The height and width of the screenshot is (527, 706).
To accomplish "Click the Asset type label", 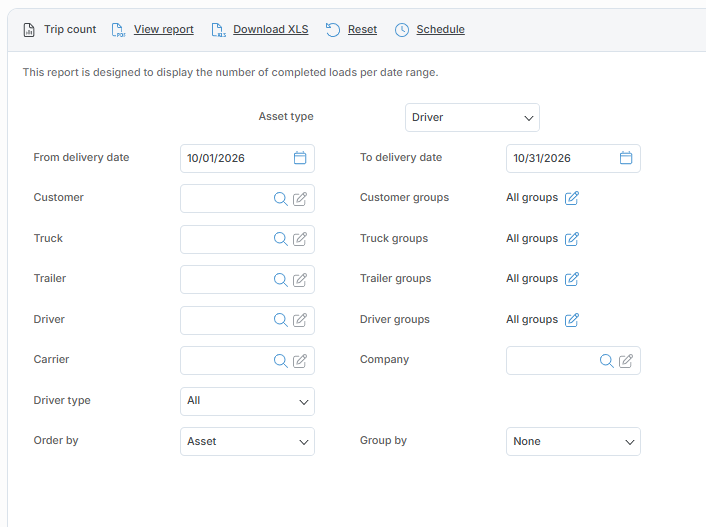I will [286, 116].
